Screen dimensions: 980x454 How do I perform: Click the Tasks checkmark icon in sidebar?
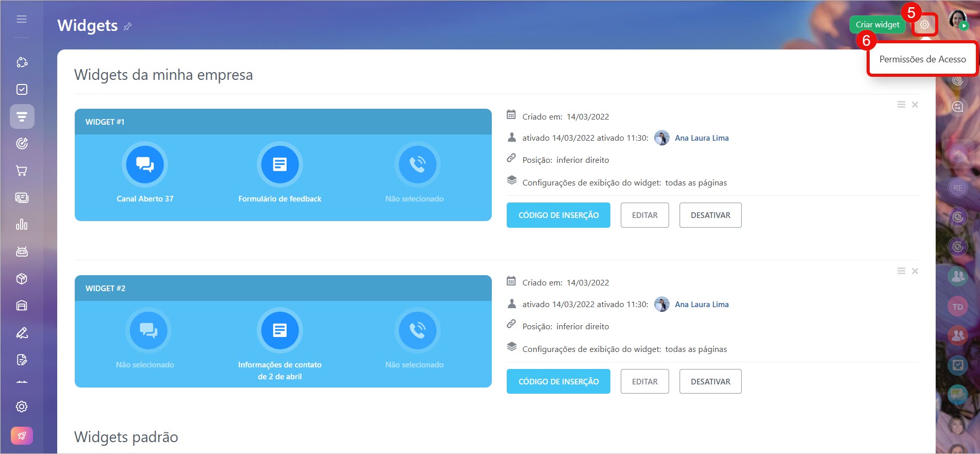22,90
